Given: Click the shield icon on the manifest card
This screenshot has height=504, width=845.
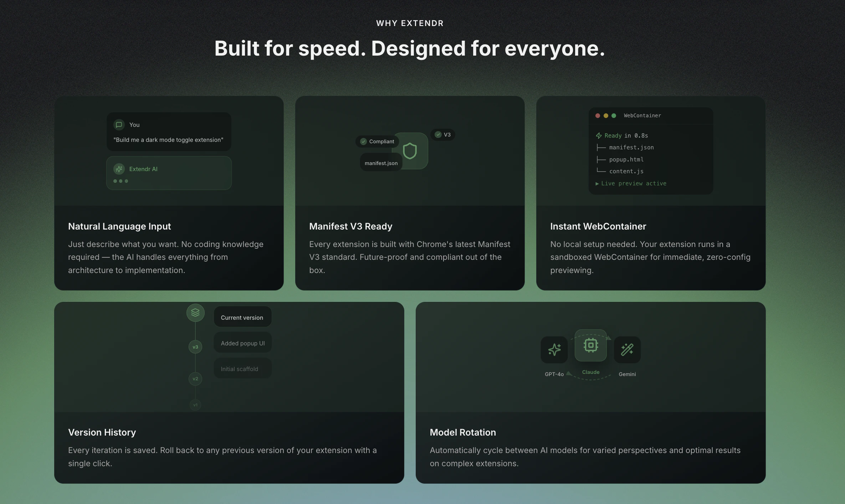Looking at the screenshot, I should pos(410,151).
